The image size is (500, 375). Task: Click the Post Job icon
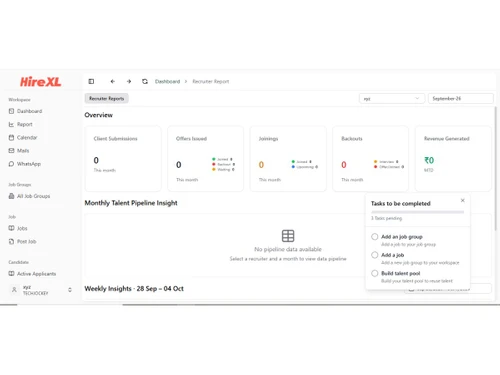pos(11,241)
